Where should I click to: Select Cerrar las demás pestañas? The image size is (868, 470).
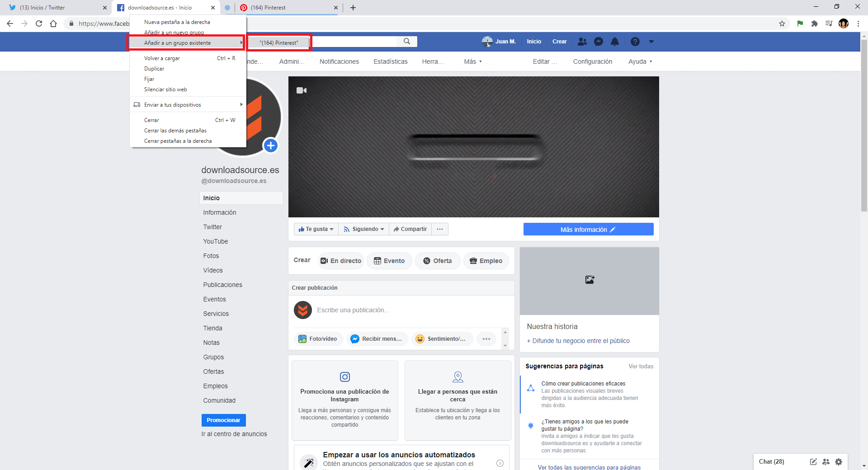tap(188, 131)
